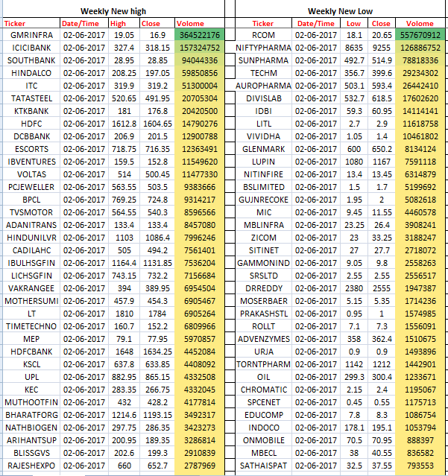Click the RAJESHEXPO ticker cell
448x476 pixels.
point(31,466)
